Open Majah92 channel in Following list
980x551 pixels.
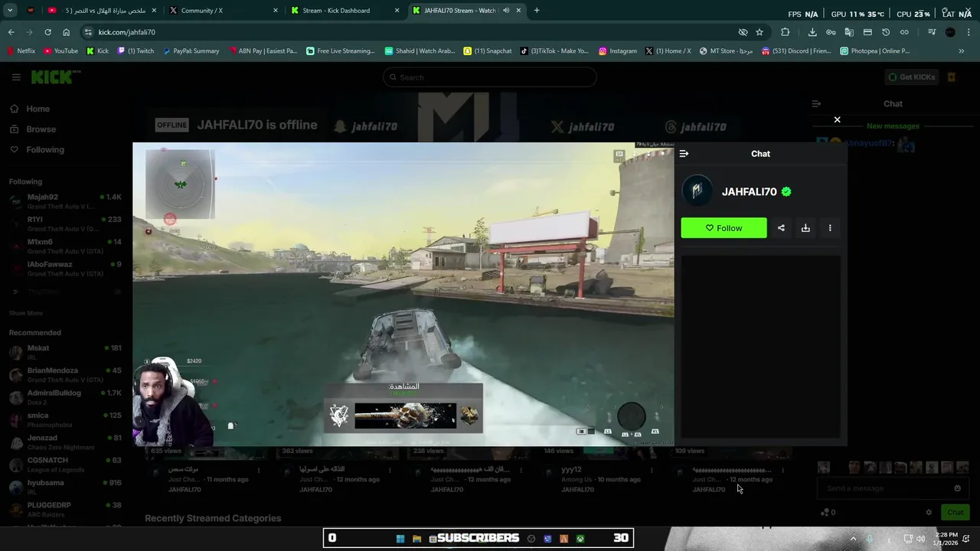(65, 201)
